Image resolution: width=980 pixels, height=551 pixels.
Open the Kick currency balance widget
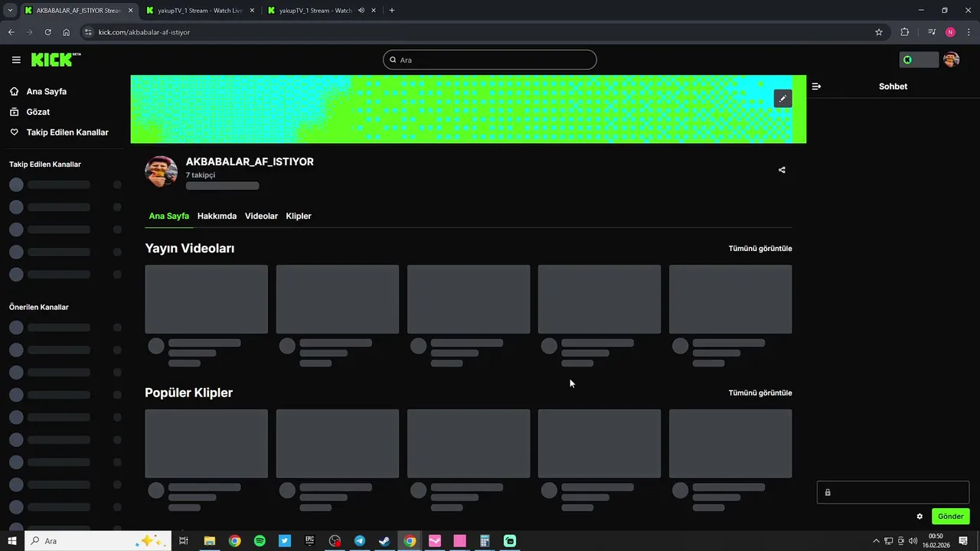[x=919, y=60]
